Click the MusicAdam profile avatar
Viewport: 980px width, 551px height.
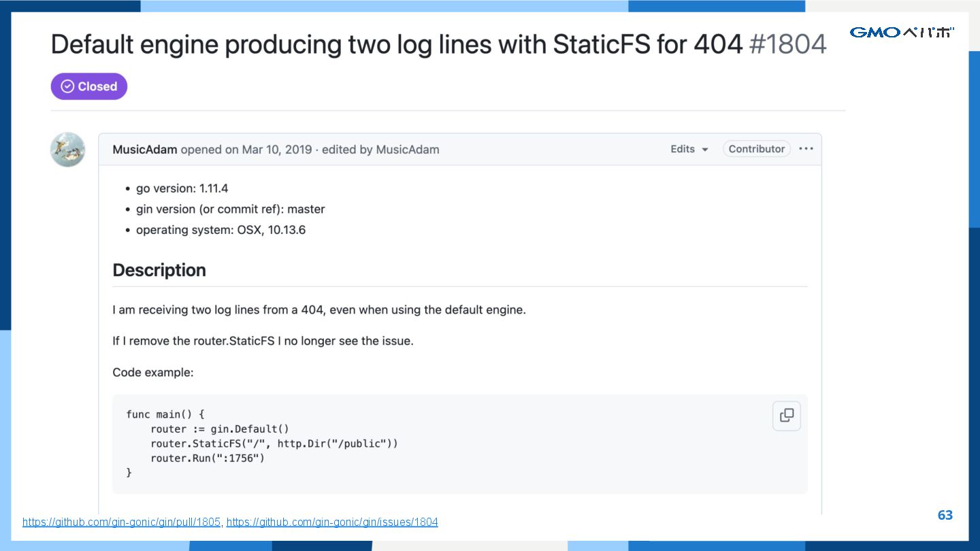point(67,150)
